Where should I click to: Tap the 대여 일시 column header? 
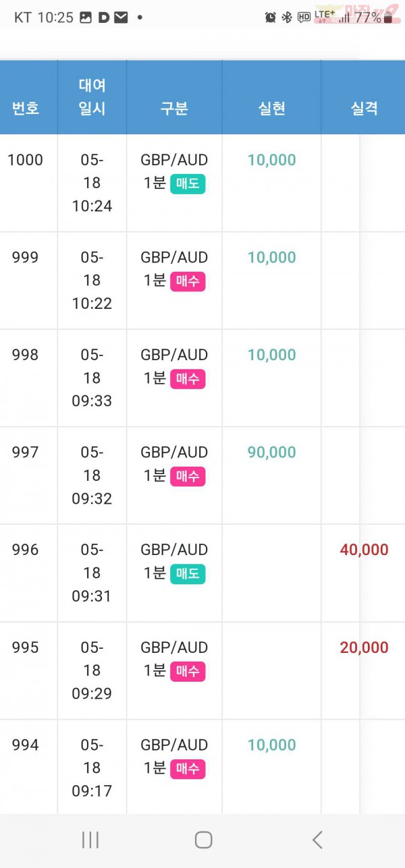(x=92, y=97)
